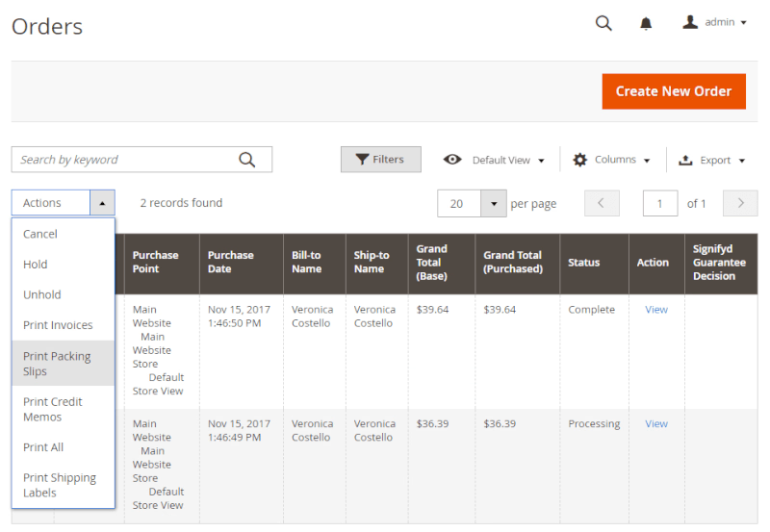
Task: Open the Columns gear dropdown
Action: tap(611, 160)
